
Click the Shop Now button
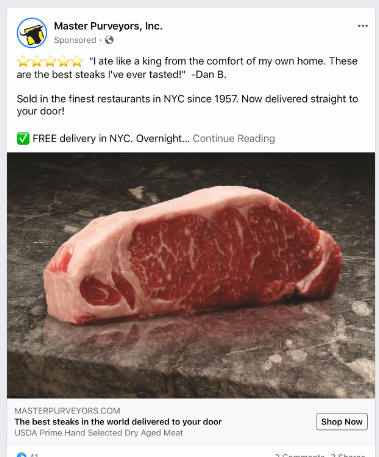[x=342, y=422]
